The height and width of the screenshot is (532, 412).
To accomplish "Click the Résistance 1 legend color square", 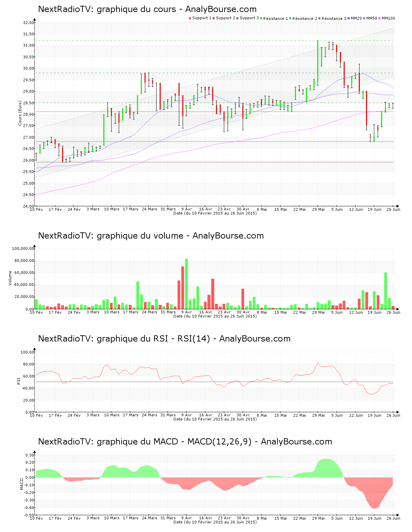I will click(261, 18).
